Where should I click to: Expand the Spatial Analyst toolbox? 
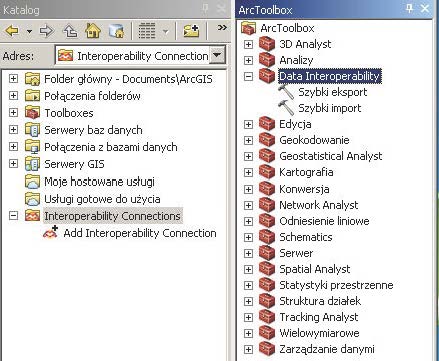[248, 269]
